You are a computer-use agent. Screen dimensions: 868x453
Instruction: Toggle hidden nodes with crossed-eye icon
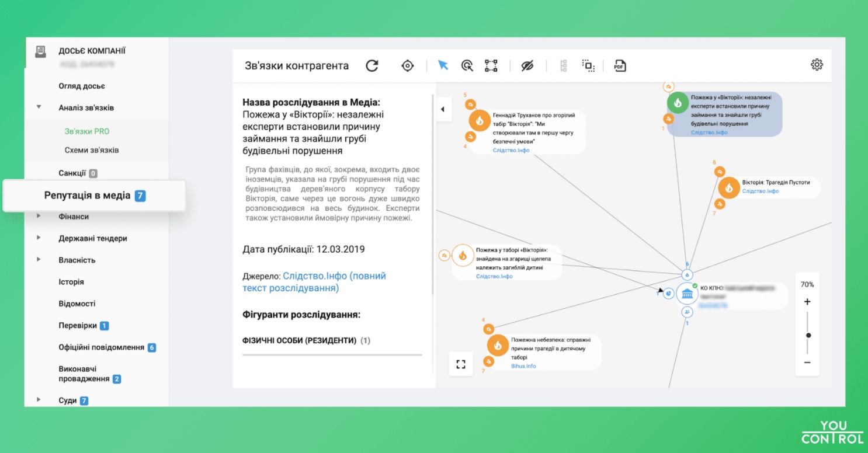pos(527,65)
